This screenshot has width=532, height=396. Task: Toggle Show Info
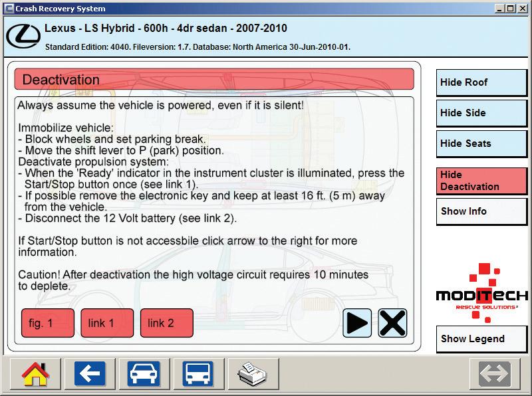[481, 211]
